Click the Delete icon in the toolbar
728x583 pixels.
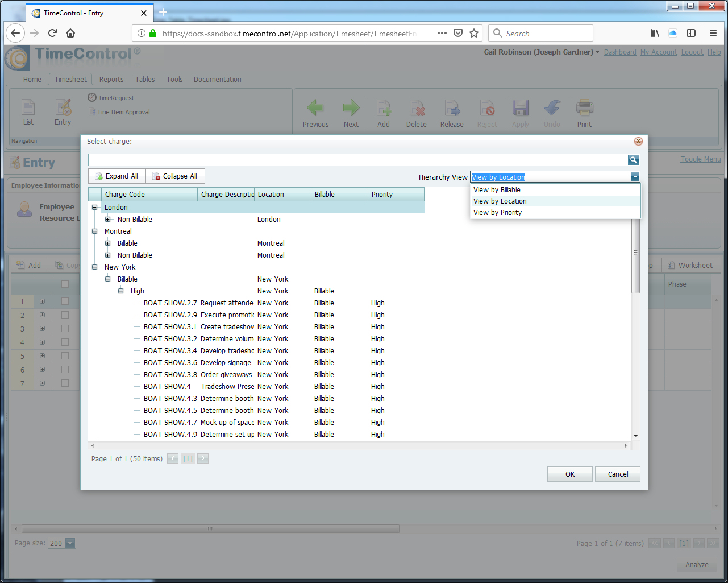pos(417,113)
